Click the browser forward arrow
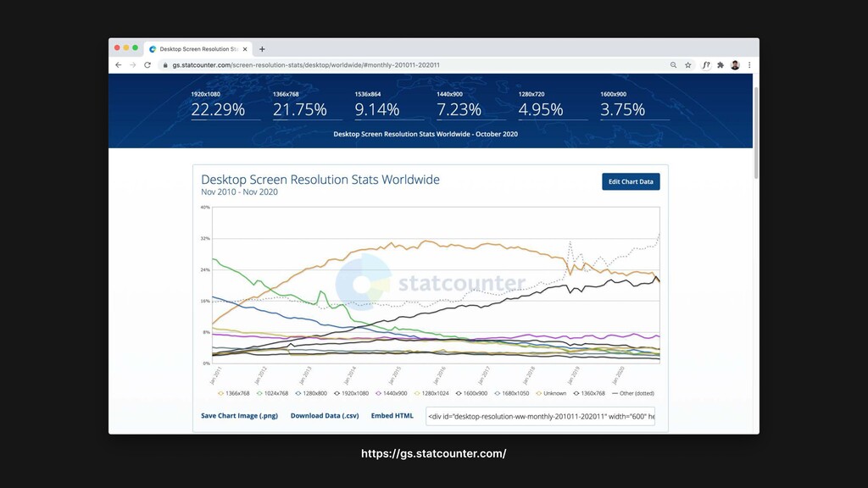Screen dimensions: 868x488 point(133,64)
